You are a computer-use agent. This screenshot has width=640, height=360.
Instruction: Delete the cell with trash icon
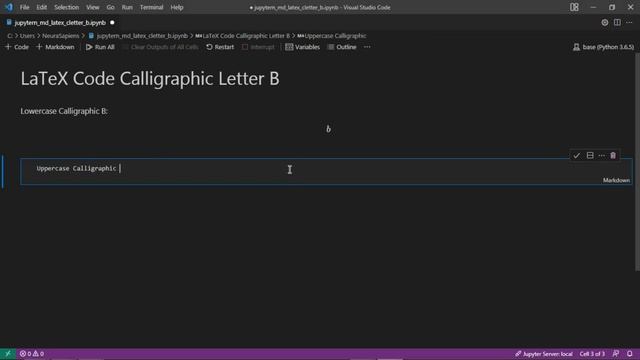(613, 156)
